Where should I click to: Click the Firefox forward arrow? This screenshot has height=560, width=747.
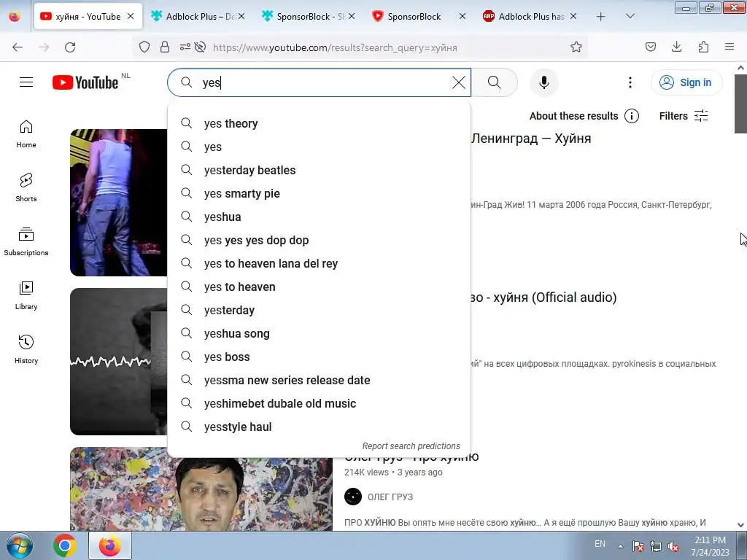(44, 47)
